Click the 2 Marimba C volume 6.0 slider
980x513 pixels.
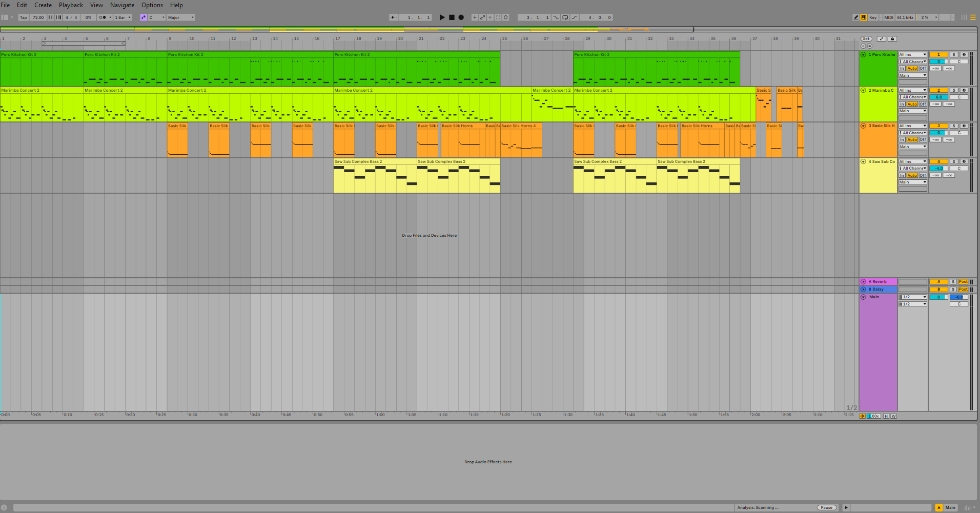[938, 97]
